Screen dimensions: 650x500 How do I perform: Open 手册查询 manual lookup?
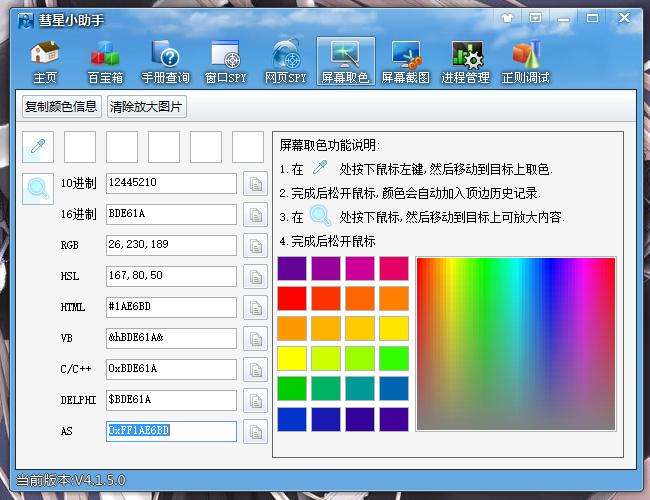(x=165, y=62)
